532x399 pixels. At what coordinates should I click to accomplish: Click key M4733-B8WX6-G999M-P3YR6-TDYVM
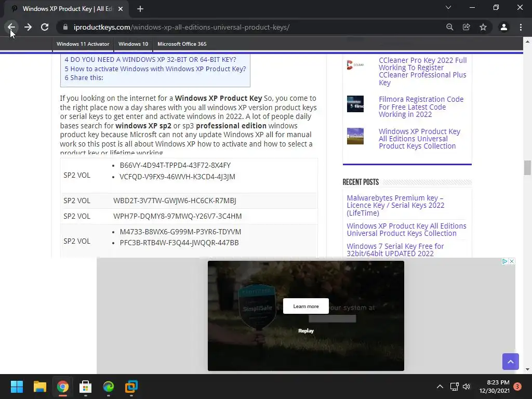tap(180, 232)
